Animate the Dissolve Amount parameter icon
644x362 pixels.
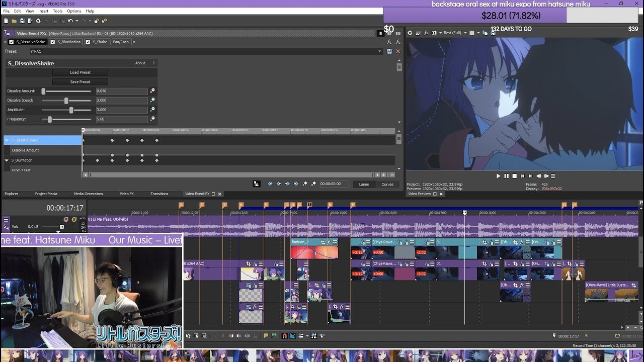tap(152, 91)
